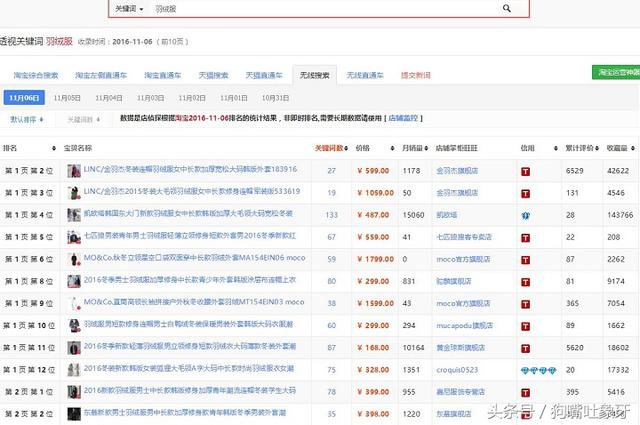Sort table by 累计评价 column header

[582, 148]
